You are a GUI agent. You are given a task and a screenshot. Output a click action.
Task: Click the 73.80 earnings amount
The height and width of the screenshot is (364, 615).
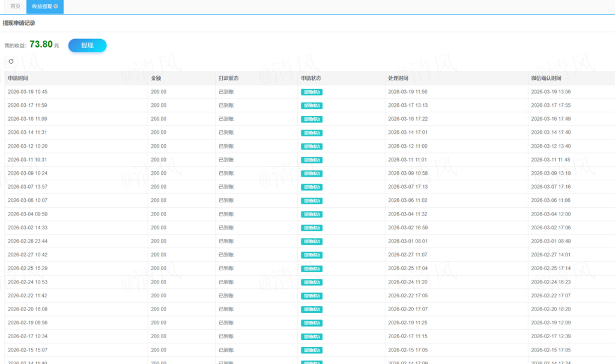point(41,44)
